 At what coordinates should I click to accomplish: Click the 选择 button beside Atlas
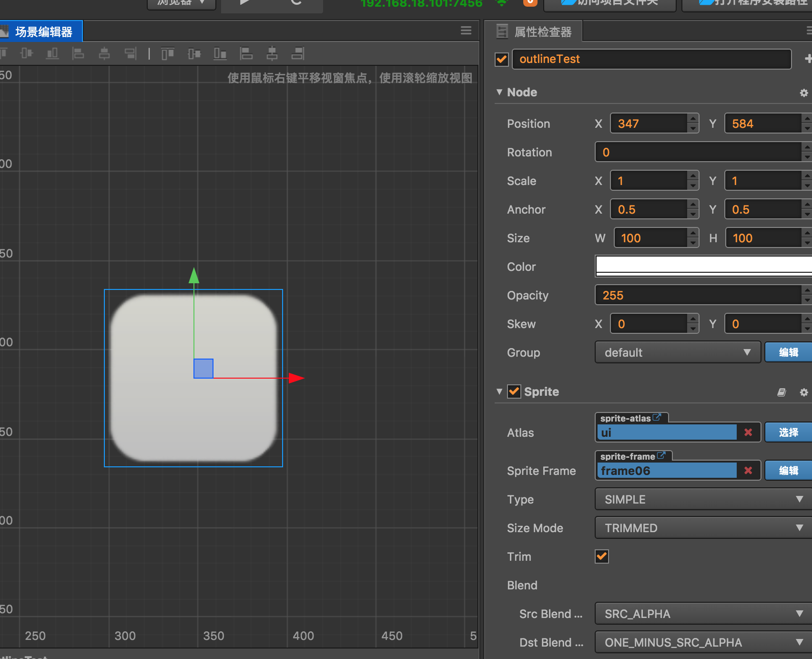(788, 432)
